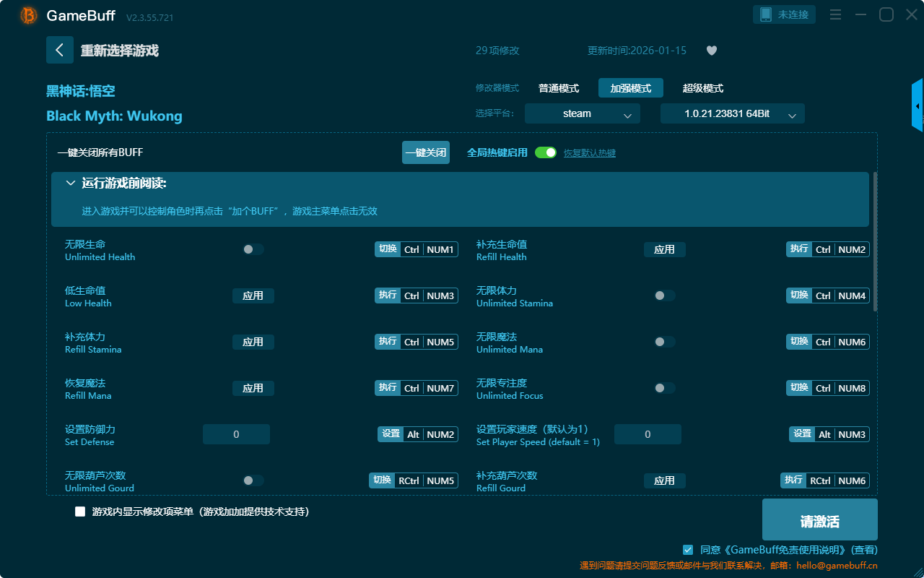Go back with the arrow button
The height and width of the screenshot is (578, 924).
tap(60, 50)
